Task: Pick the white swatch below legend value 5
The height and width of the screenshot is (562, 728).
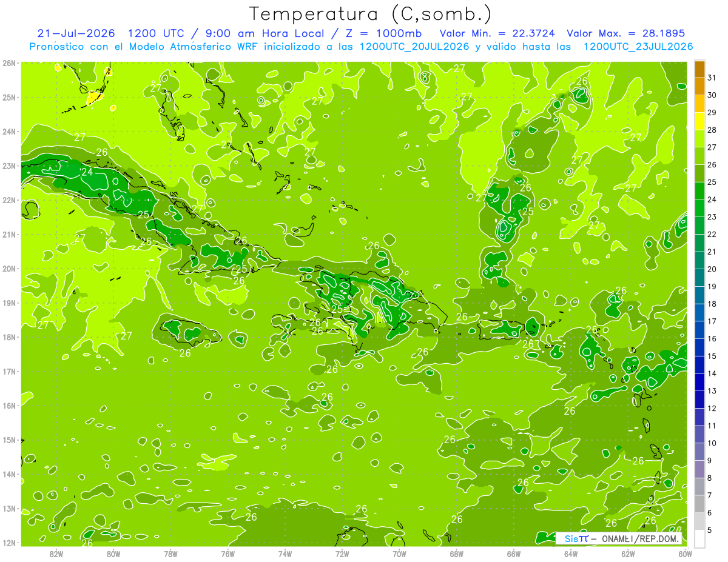Action: coord(699,538)
